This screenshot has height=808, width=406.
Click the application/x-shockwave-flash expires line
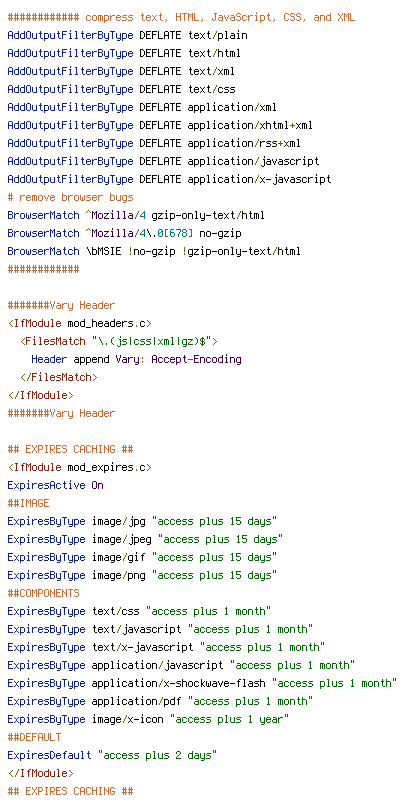(x=202, y=683)
